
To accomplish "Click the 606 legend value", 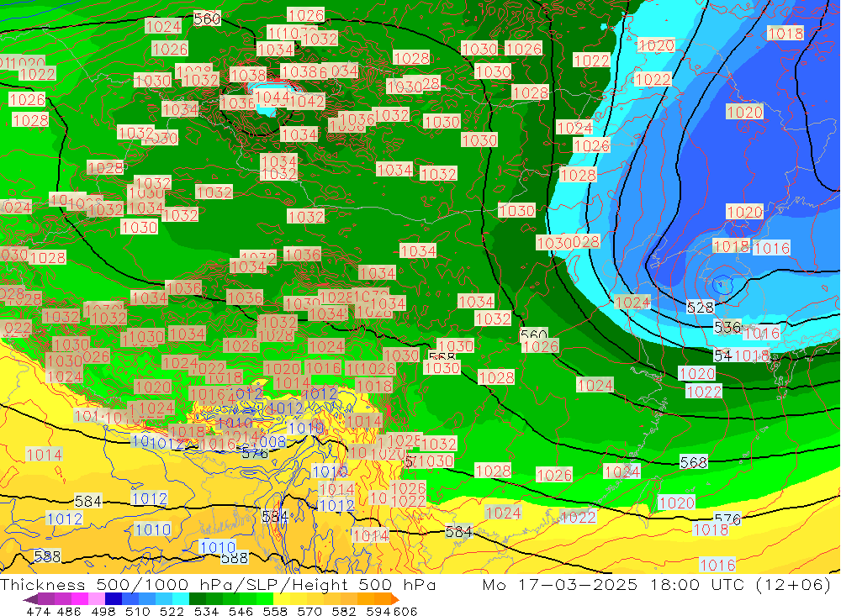I will [405, 611].
